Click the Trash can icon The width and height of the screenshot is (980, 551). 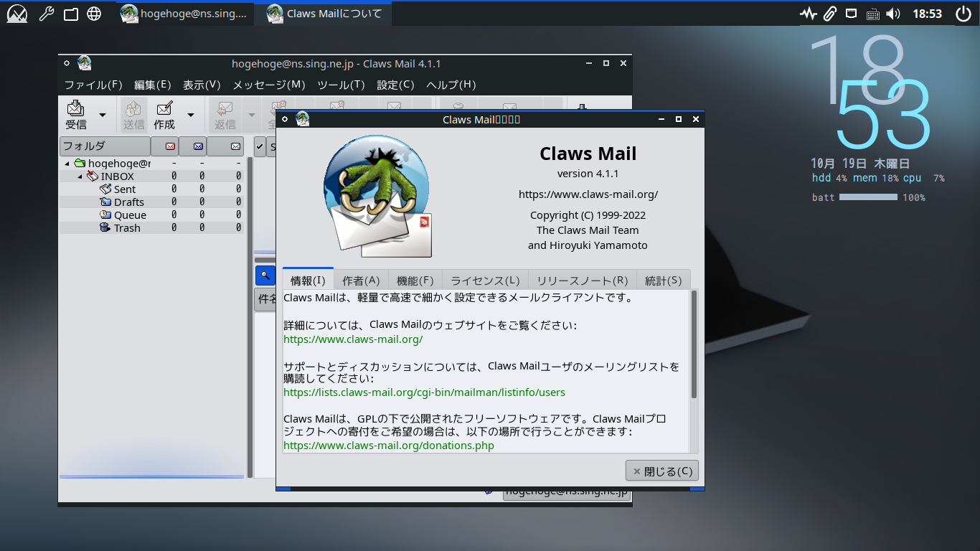click(105, 228)
